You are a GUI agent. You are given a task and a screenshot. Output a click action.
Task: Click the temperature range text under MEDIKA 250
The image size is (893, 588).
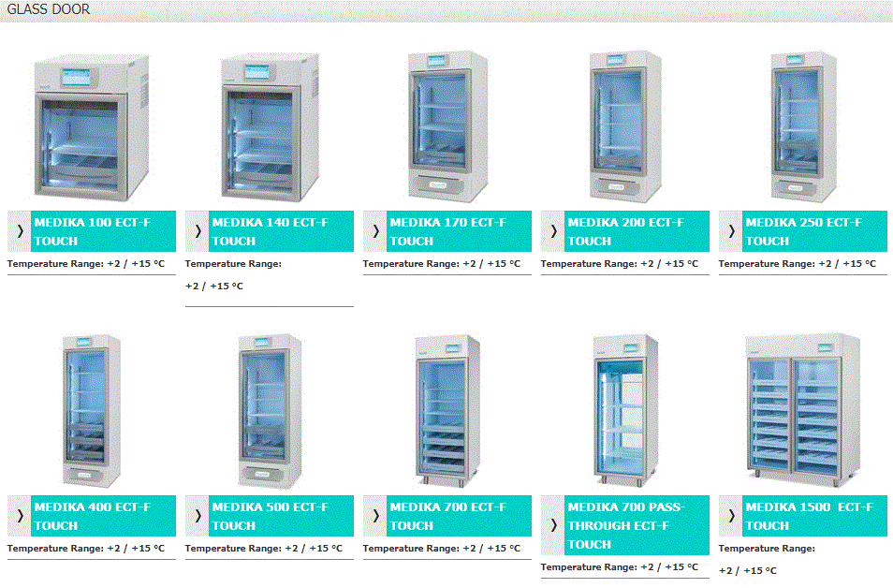[x=798, y=264]
